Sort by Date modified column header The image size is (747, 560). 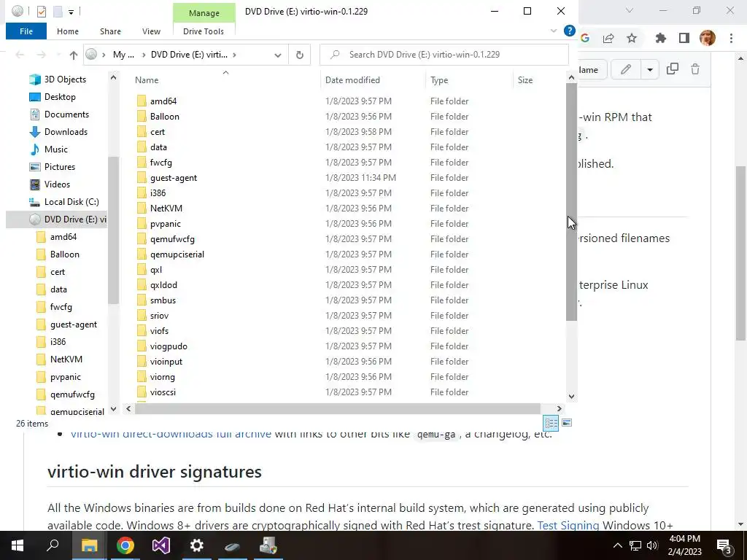click(x=352, y=80)
